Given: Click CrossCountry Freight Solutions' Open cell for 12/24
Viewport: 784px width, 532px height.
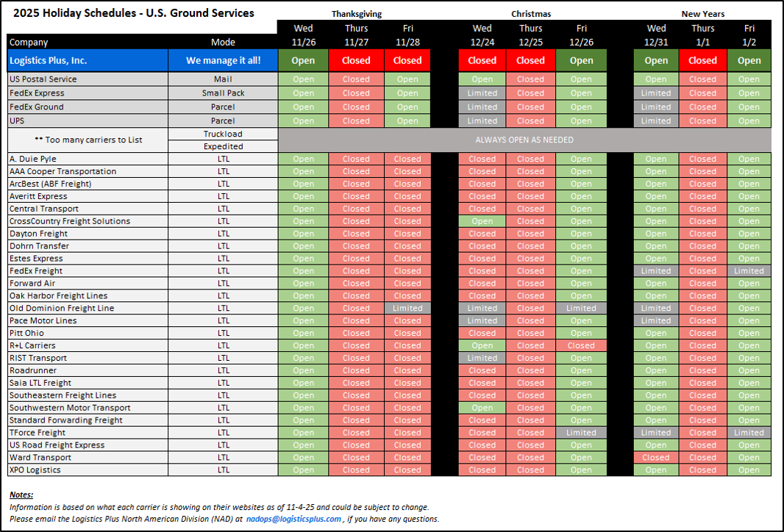Looking at the screenshot, I should coord(482,221).
